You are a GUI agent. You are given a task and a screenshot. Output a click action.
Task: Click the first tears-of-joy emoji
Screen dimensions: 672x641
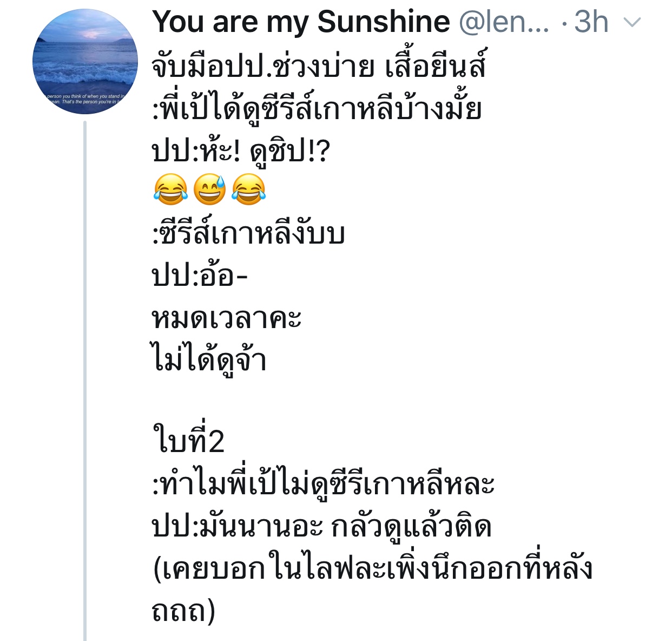(x=170, y=189)
